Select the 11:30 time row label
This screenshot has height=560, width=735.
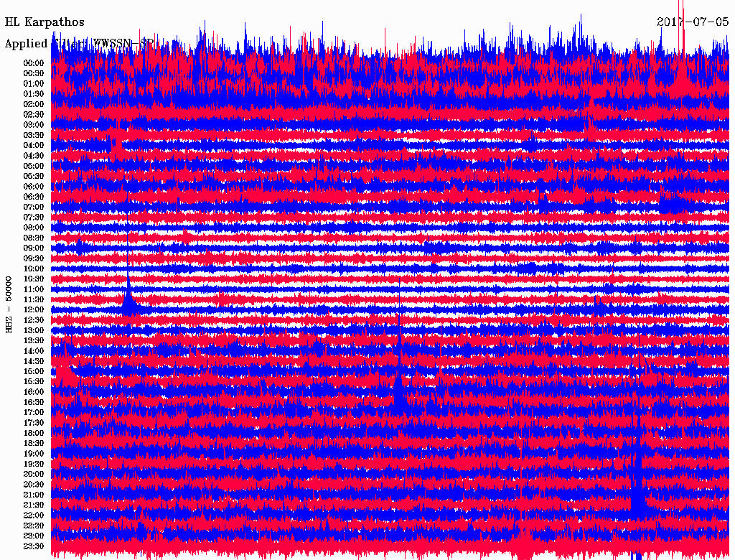click(x=34, y=299)
